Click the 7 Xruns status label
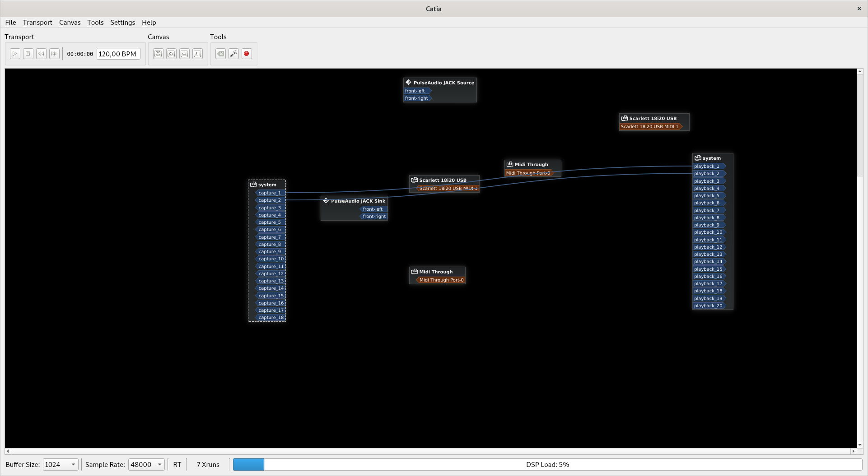868x476 pixels. click(208, 464)
